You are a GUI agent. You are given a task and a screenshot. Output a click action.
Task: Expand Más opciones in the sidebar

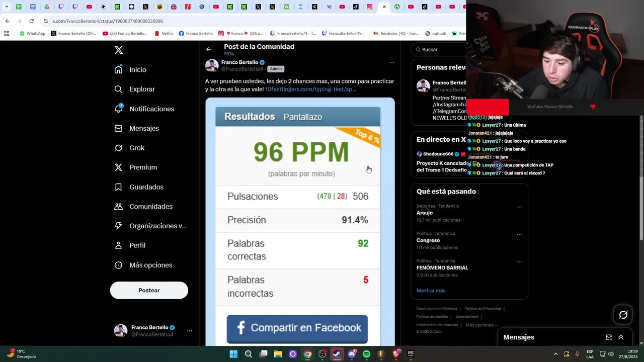[143, 265]
